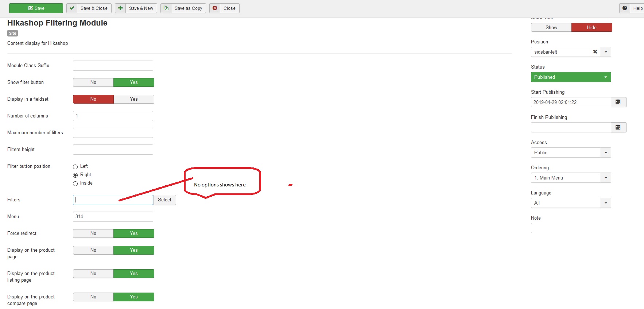Click the green Save button
The height and width of the screenshot is (309, 644).
pos(36,8)
